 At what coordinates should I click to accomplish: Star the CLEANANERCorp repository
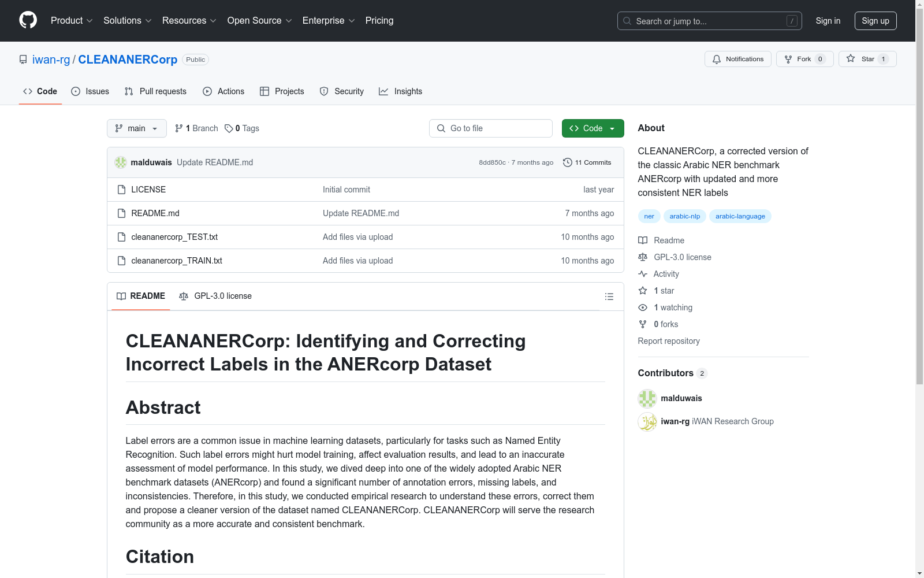pos(867,59)
